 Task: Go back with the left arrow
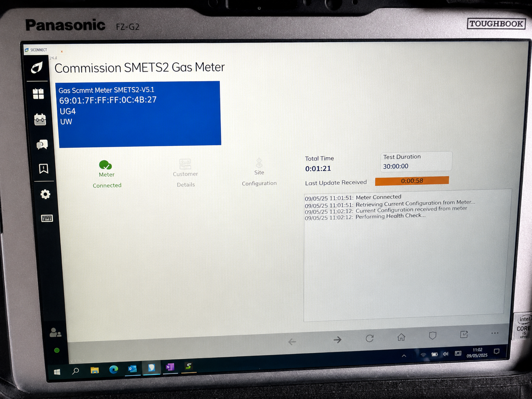click(x=292, y=342)
